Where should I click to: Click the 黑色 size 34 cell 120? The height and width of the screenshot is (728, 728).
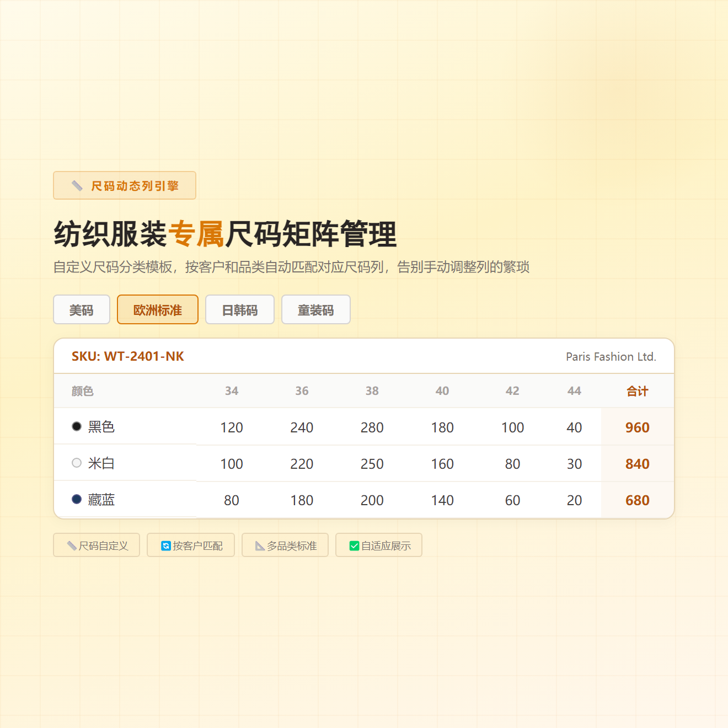tap(232, 427)
